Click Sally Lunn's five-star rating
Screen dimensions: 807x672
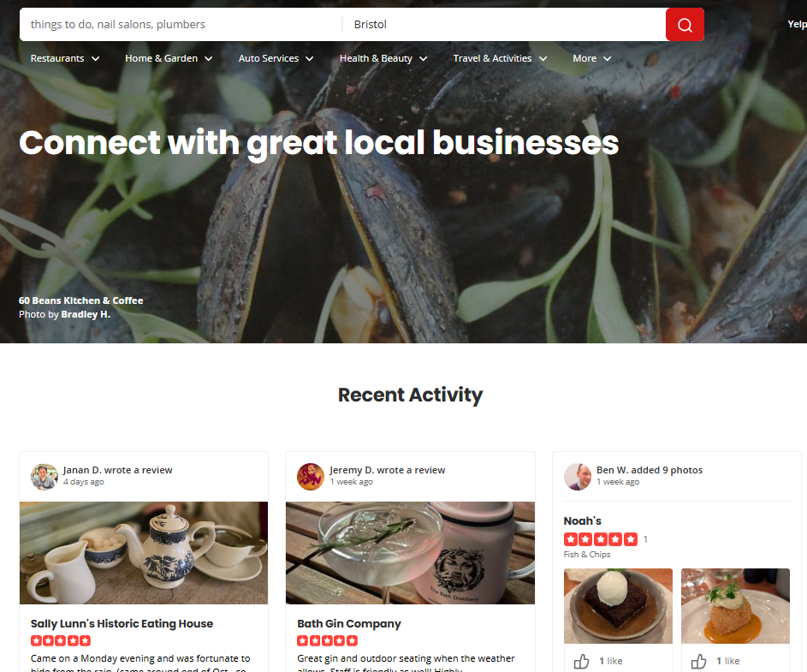[61, 640]
